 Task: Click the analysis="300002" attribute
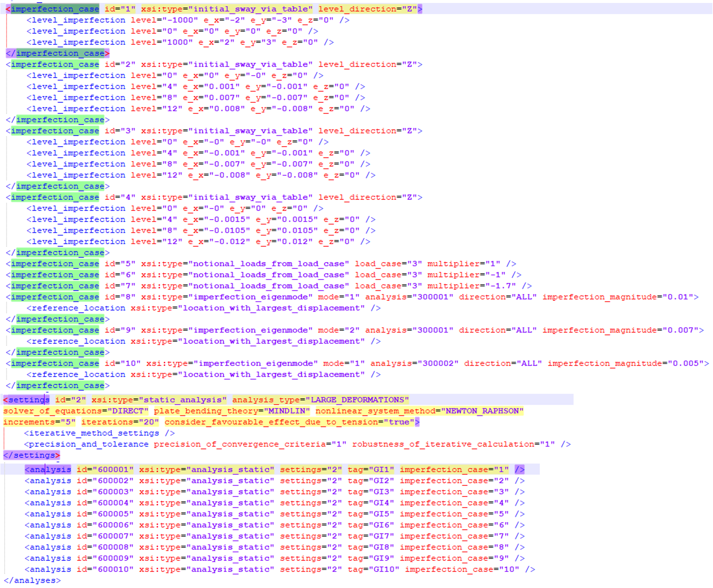pyautogui.click(x=414, y=363)
